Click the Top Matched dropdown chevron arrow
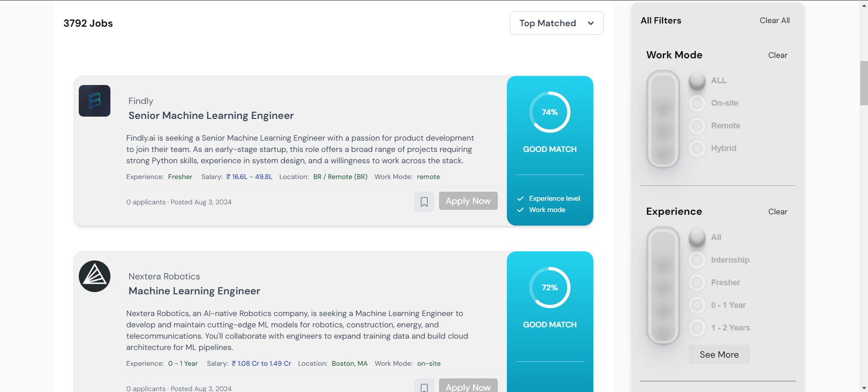 point(591,24)
